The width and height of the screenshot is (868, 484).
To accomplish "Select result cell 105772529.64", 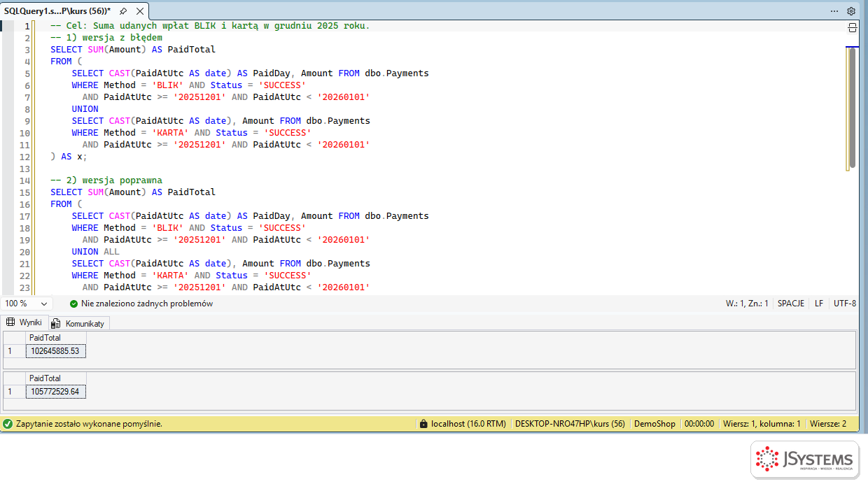I will [x=56, y=392].
